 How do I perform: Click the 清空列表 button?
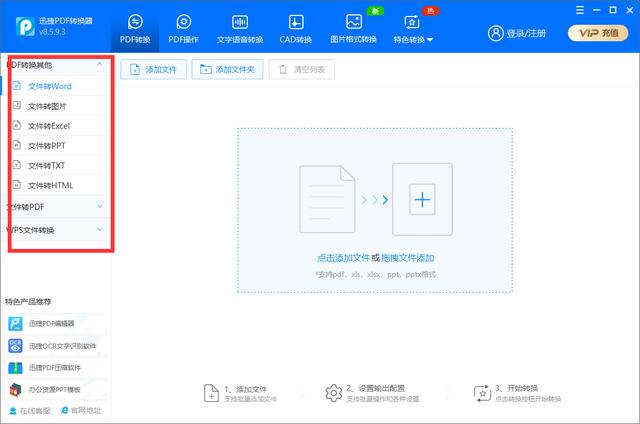(302, 69)
